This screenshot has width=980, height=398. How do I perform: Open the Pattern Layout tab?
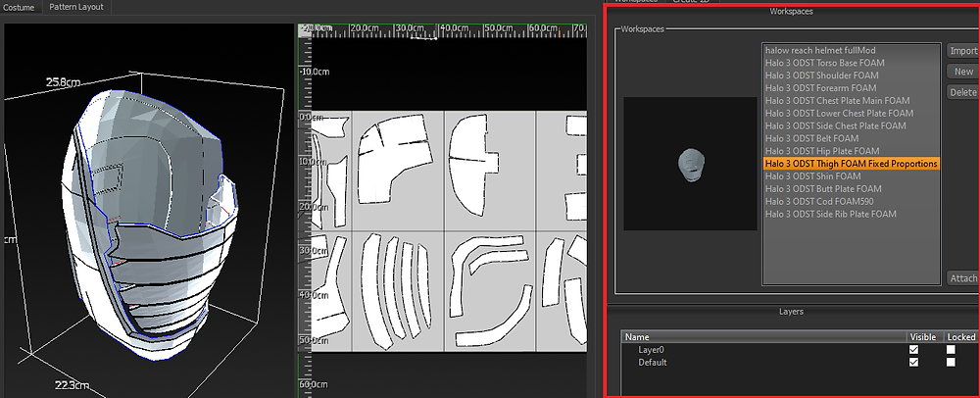[76, 8]
